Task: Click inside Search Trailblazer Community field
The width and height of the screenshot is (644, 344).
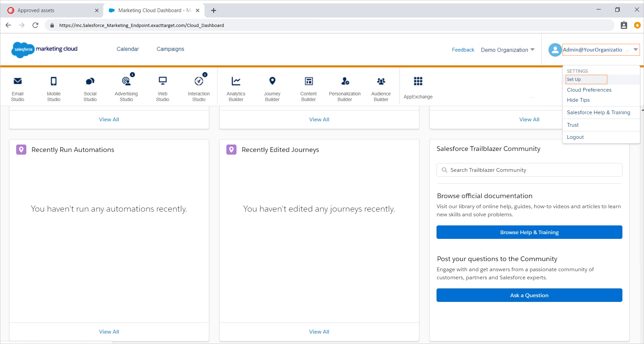Action: 529,170
